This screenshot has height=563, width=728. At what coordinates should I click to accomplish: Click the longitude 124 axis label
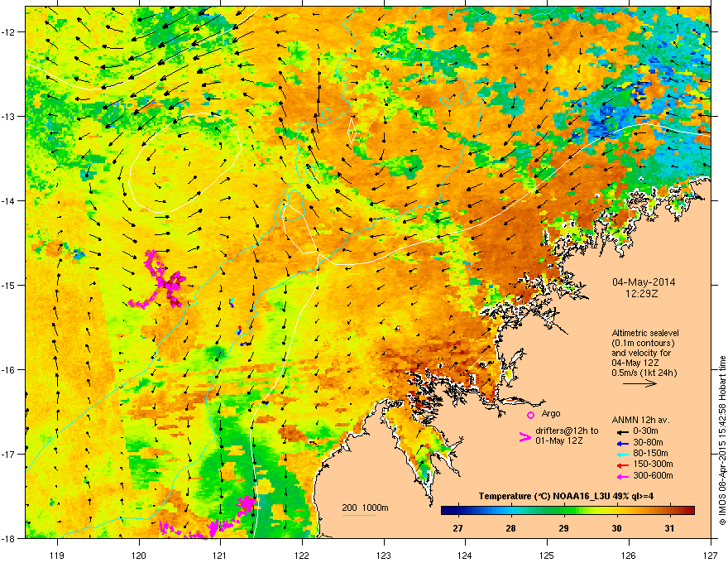[x=465, y=555]
